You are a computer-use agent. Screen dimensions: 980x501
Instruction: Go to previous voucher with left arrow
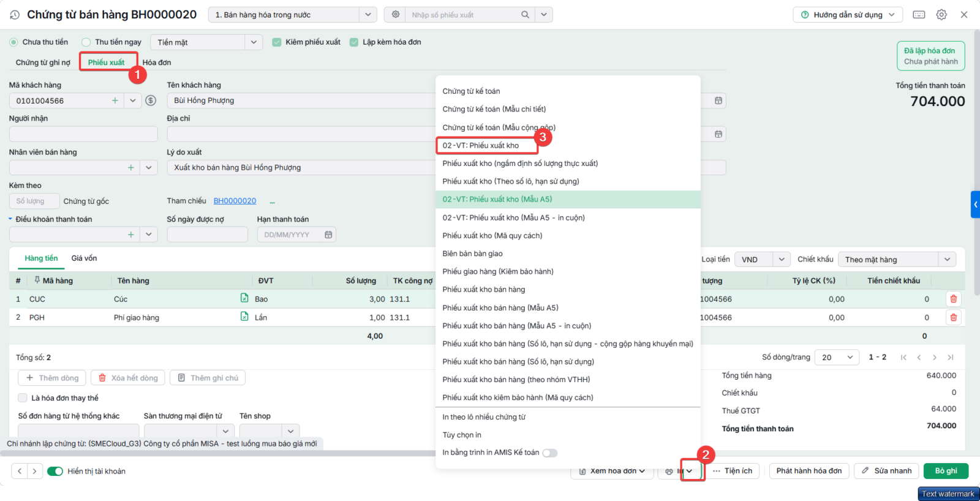(20, 471)
